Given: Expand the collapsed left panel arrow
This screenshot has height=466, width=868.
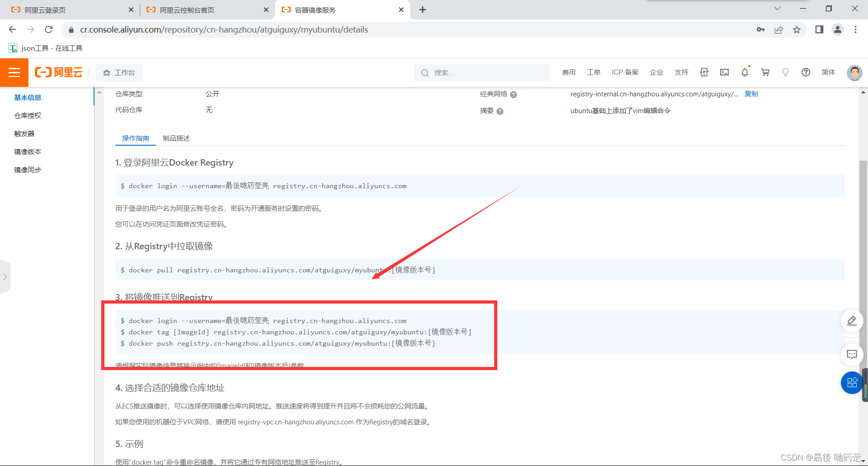Looking at the screenshot, I should tap(5, 276).
